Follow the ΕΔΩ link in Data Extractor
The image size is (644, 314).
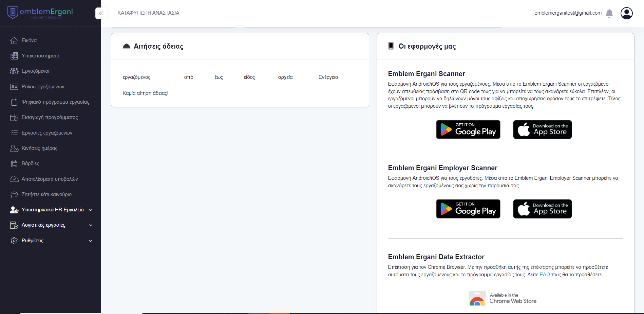545,275
